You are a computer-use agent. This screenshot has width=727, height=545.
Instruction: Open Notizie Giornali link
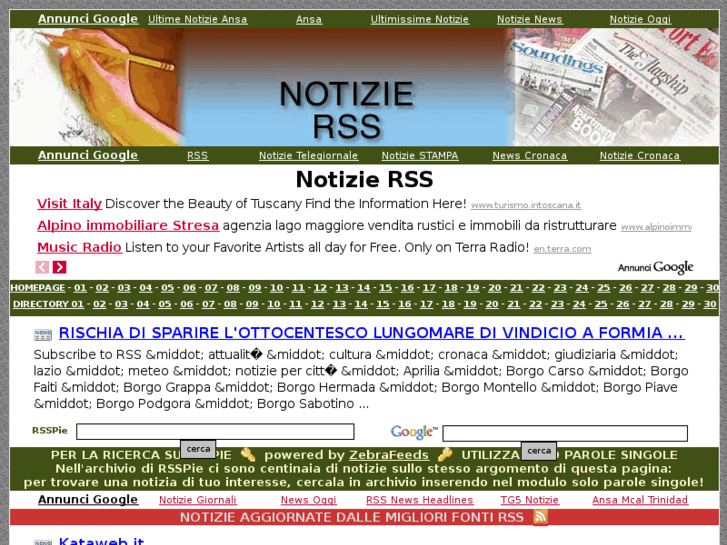[198, 500]
